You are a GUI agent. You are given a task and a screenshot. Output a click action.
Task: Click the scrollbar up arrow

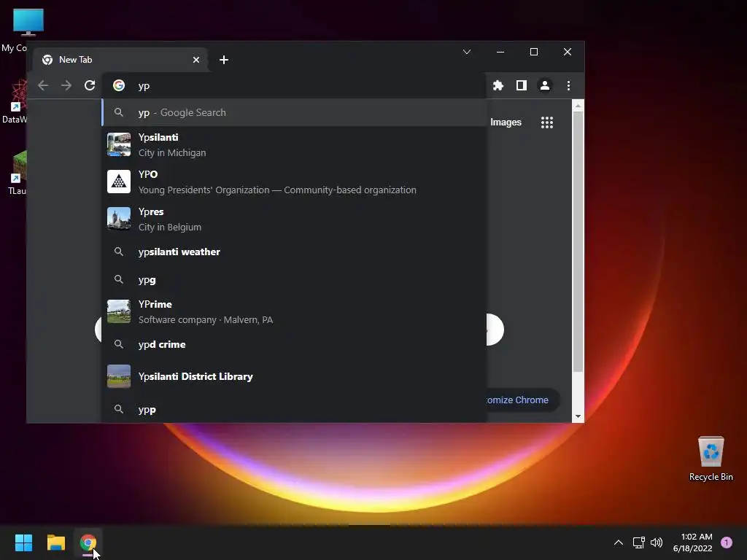[x=578, y=106]
